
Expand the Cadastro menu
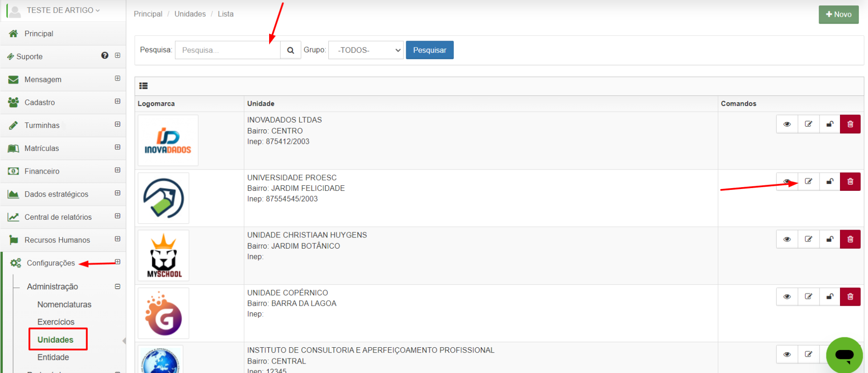point(118,101)
